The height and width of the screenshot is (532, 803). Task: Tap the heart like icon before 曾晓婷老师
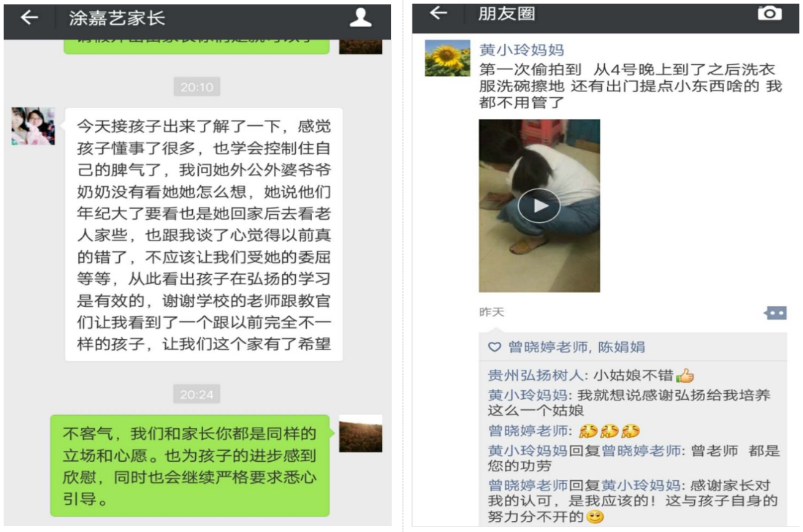(x=494, y=347)
